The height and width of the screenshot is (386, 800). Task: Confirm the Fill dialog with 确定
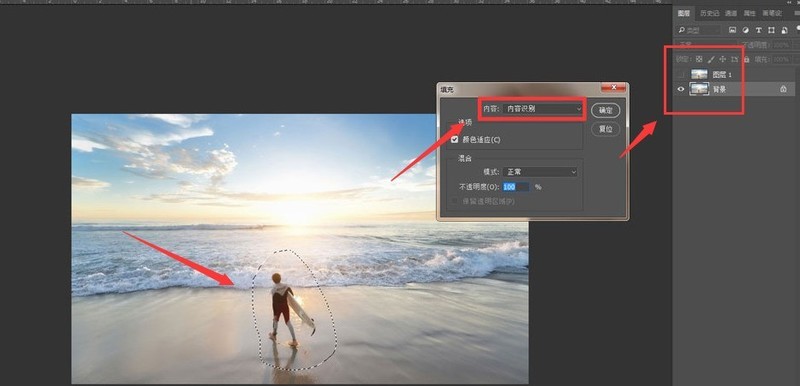606,110
